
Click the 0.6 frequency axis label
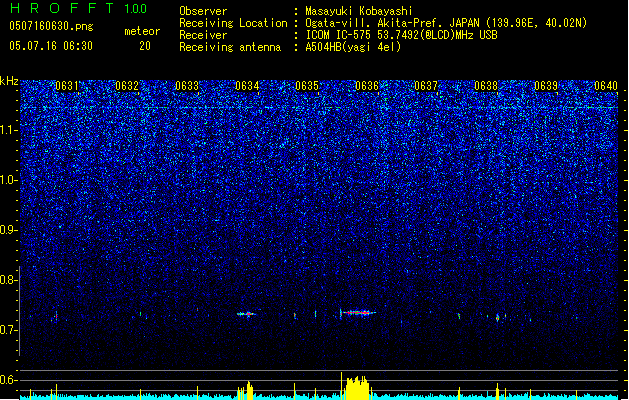[9, 380]
